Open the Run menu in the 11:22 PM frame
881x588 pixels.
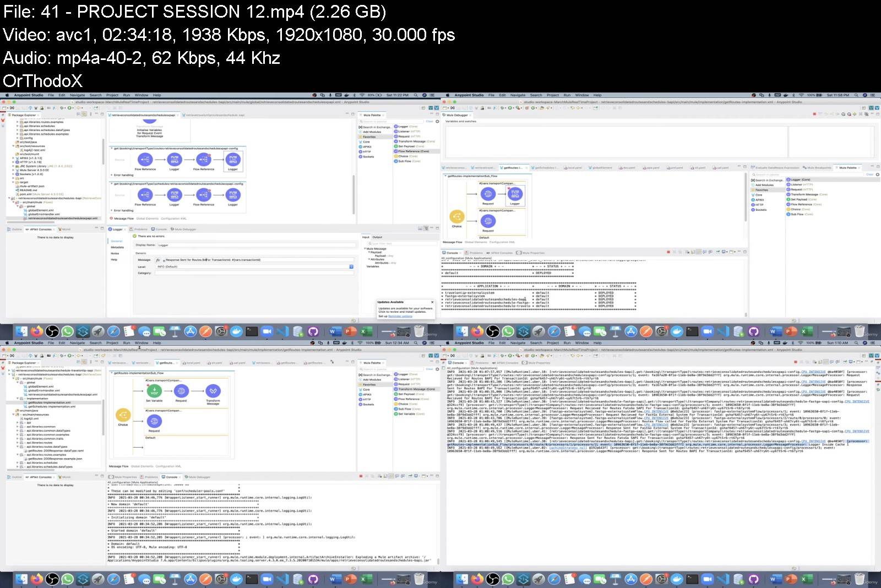tap(126, 95)
